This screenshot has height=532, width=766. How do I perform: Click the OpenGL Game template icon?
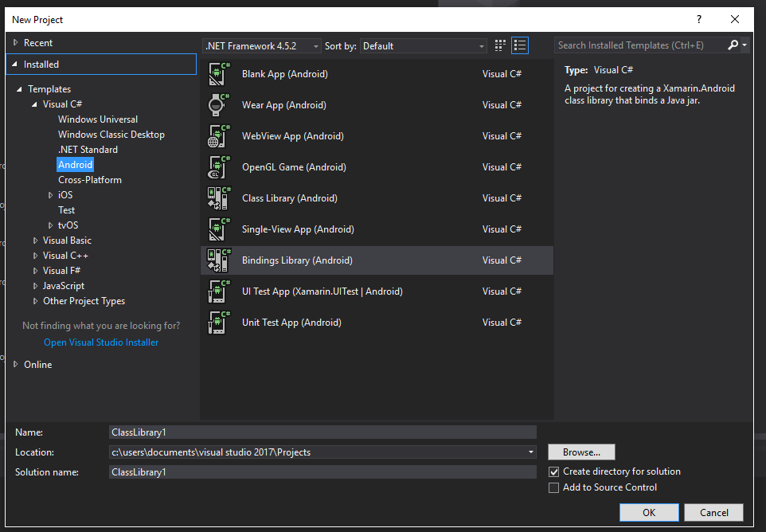218,167
